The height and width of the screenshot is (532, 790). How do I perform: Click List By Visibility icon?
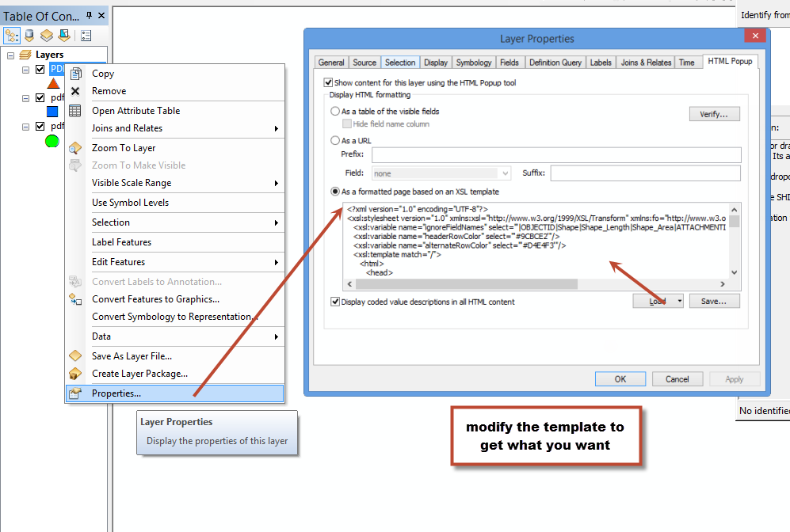[46, 36]
